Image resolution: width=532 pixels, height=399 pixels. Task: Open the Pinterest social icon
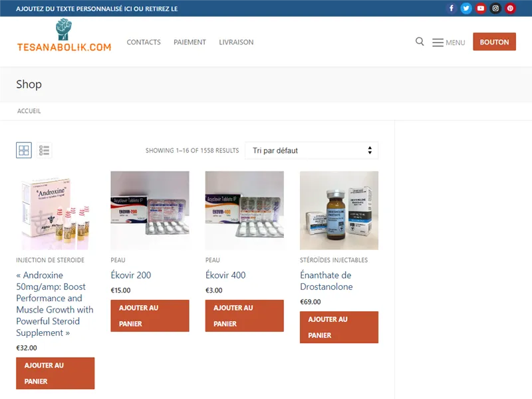[x=510, y=9]
